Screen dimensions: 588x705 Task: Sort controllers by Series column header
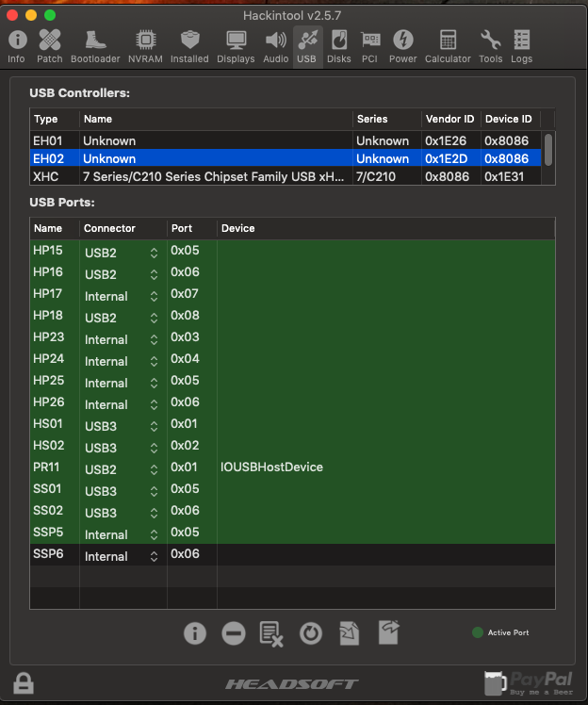(x=387, y=119)
